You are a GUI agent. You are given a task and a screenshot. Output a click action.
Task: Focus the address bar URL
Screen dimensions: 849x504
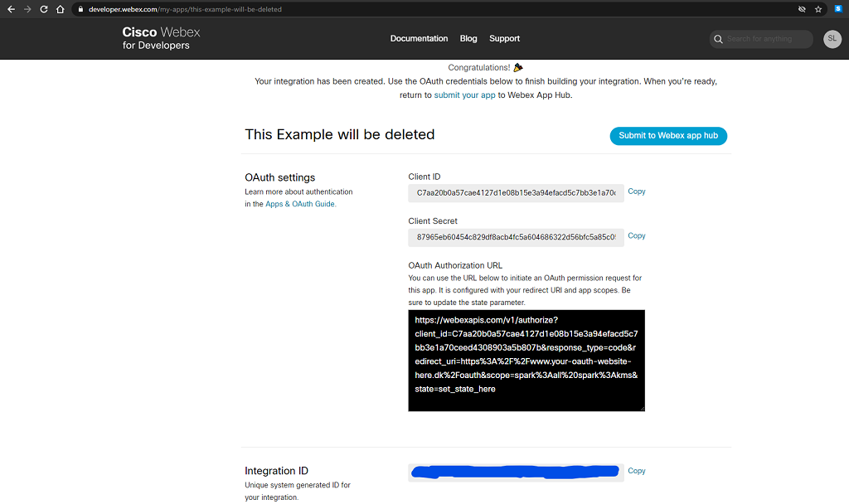coord(185,9)
